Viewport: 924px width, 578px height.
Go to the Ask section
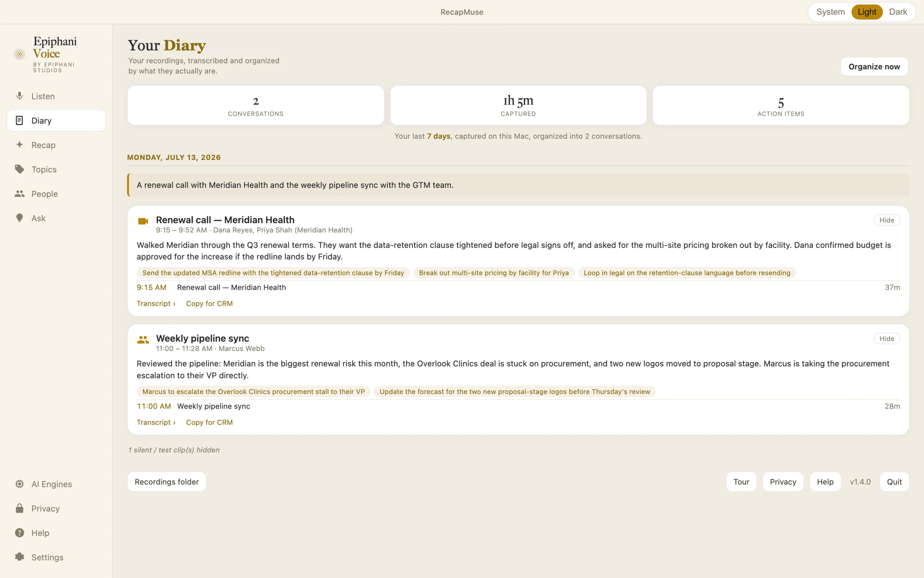[56, 218]
